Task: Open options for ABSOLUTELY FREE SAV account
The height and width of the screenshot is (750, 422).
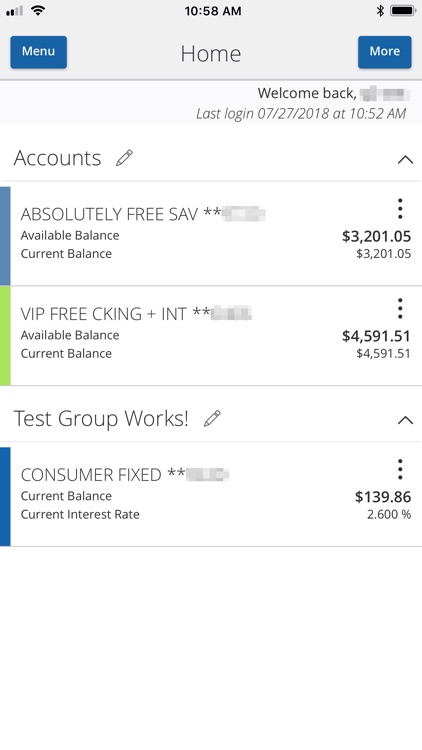Action: (x=400, y=209)
